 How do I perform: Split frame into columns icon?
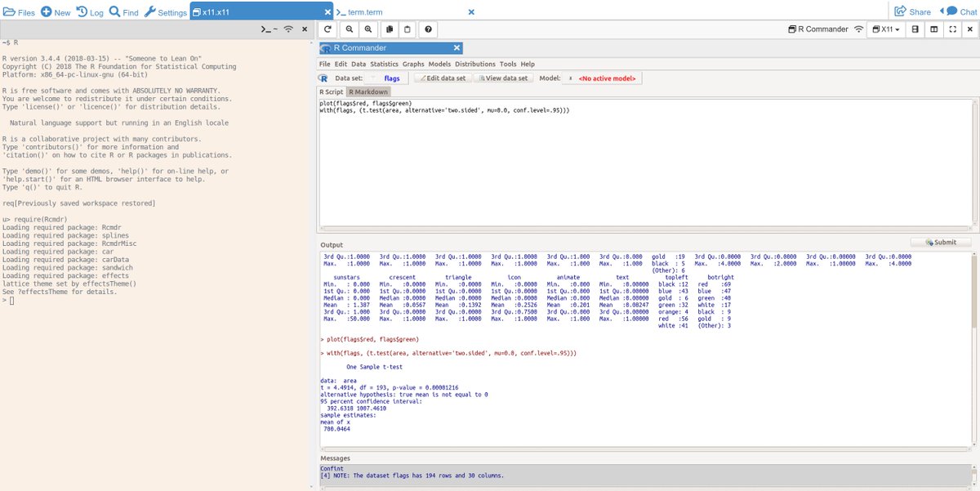[933, 29]
